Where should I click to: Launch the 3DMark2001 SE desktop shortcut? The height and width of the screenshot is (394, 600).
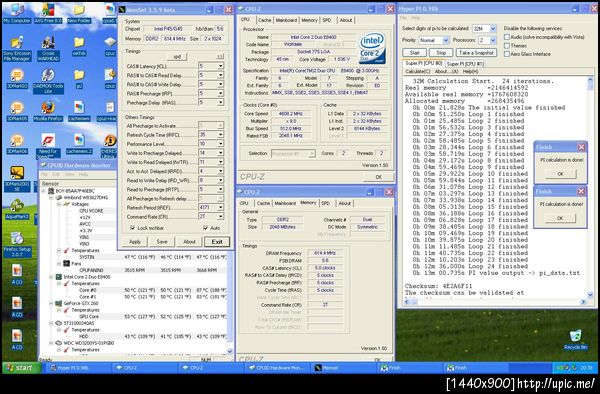pos(17,179)
